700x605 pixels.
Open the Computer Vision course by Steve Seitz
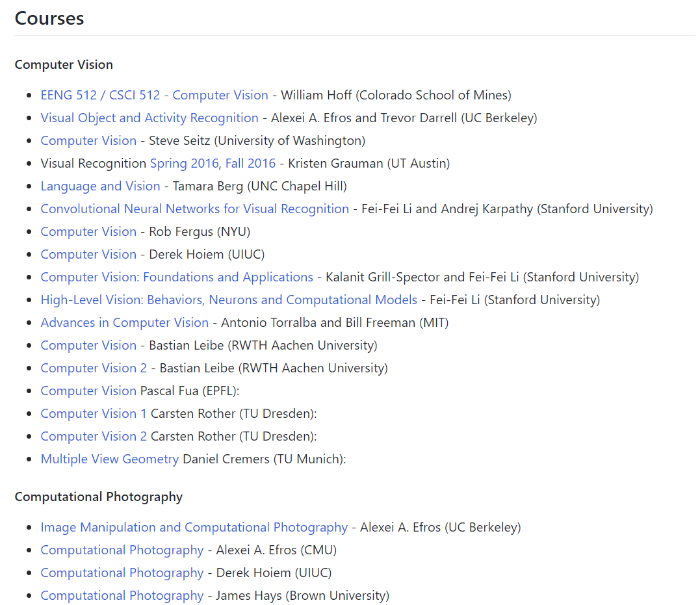point(88,140)
